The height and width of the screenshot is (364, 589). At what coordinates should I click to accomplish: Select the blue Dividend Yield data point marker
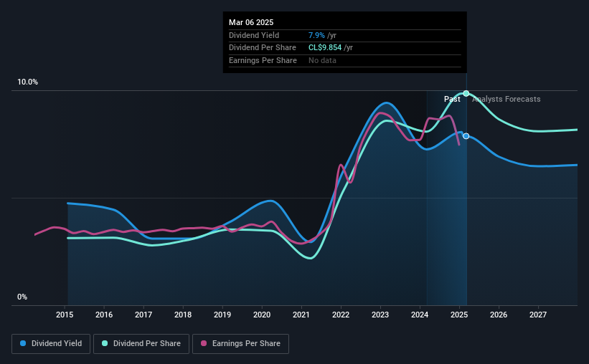point(466,136)
